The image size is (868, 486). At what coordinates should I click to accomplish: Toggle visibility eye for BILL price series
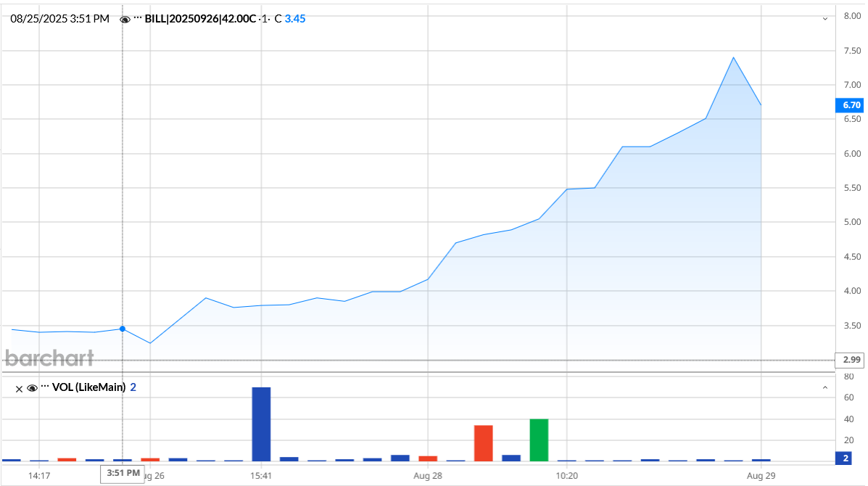(125, 19)
